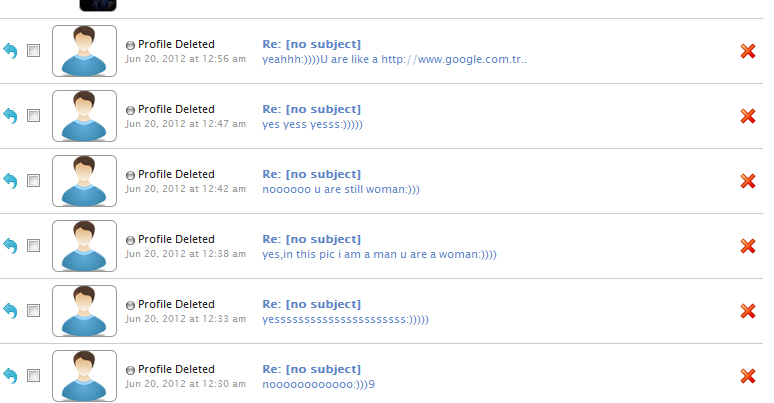Click reply arrow for the 12:56 am message

coord(10,50)
